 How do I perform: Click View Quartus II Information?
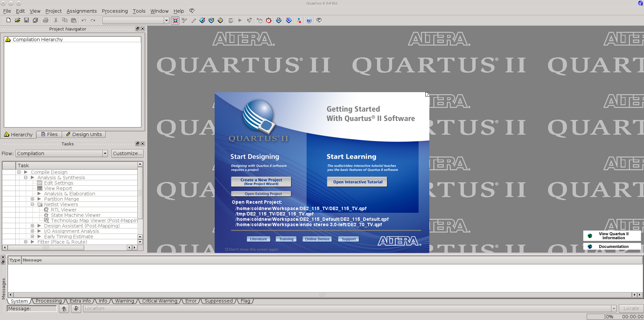click(x=612, y=236)
